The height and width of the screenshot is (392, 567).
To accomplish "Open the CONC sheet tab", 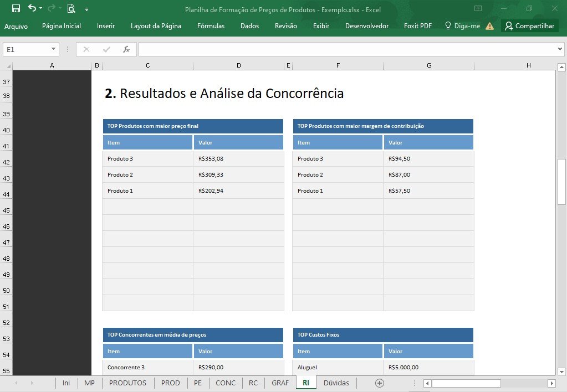I will (x=225, y=383).
